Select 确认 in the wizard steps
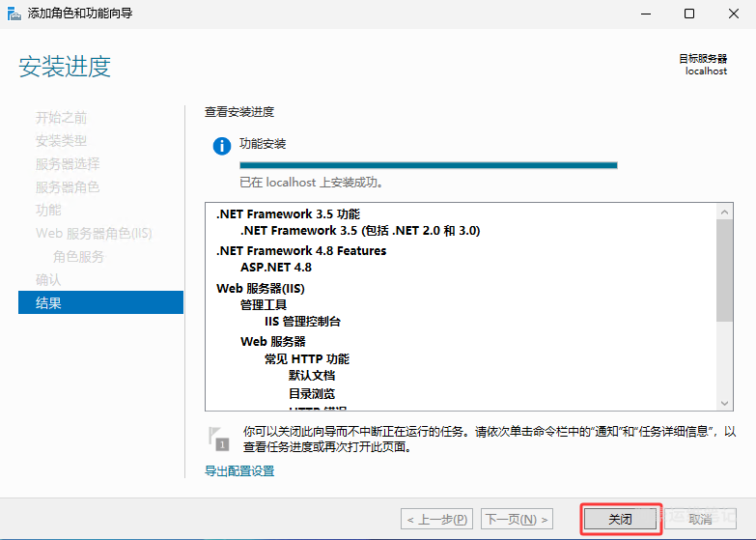756x540 pixels. point(48,279)
